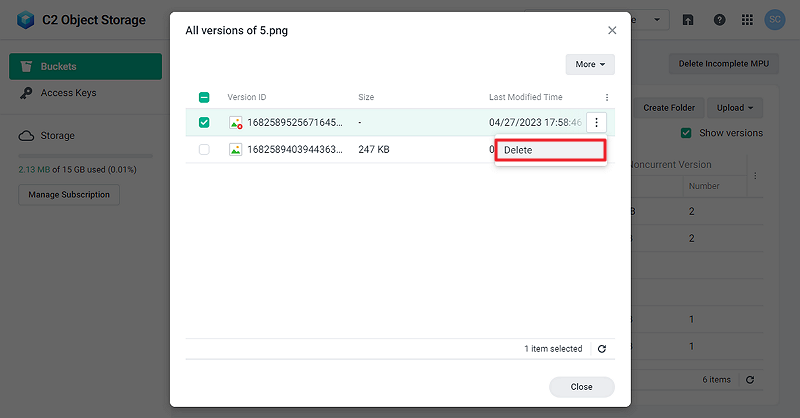Viewport: 800px width, 418px height.
Task: Choose Delete from the context menu
Action: pyautogui.click(x=551, y=150)
